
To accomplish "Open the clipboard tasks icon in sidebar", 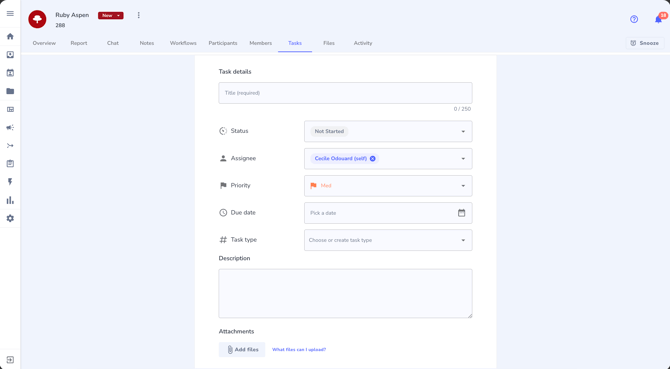I will coord(10,164).
